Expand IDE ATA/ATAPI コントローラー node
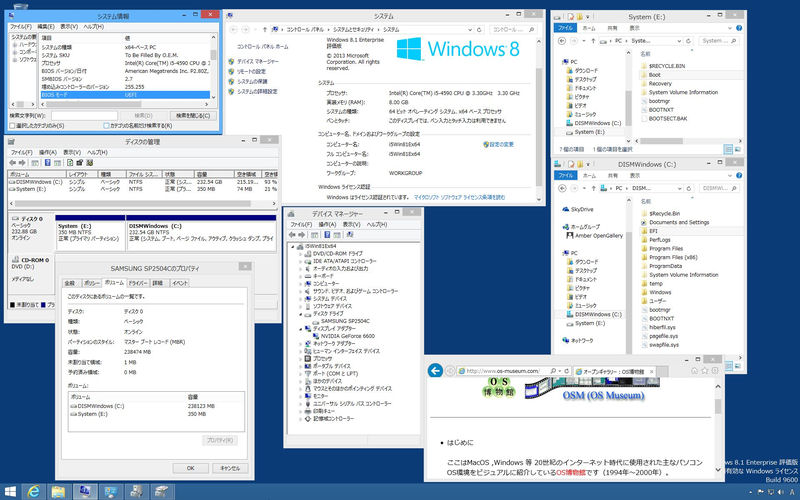 tap(300, 261)
